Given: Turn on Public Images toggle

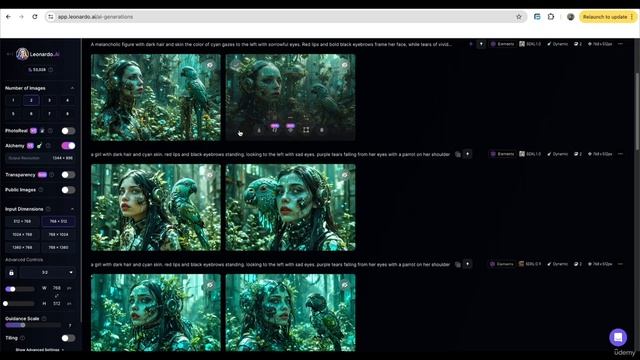Looking at the screenshot, I should [68, 190].
